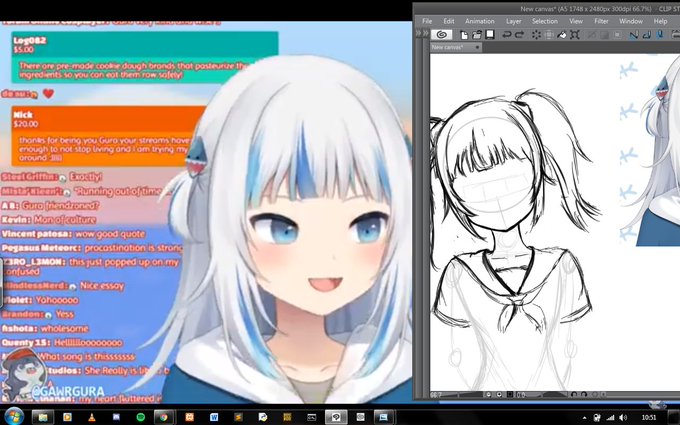This screenshot has width=680, height=425.
Task: Expand the second collapsed palette dock arrows
Action: pyautogui.click(x=425, y=33)
